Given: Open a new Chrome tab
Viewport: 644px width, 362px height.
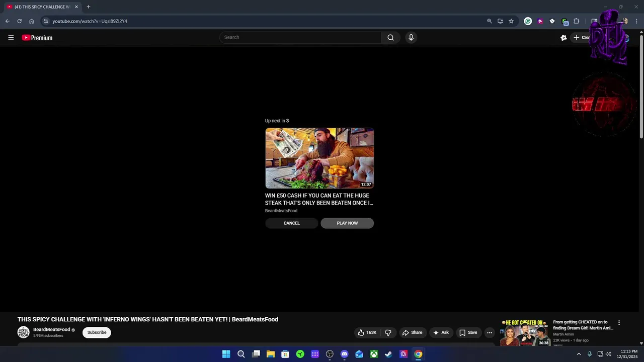Looking at the screenshot, I should 89,7.
